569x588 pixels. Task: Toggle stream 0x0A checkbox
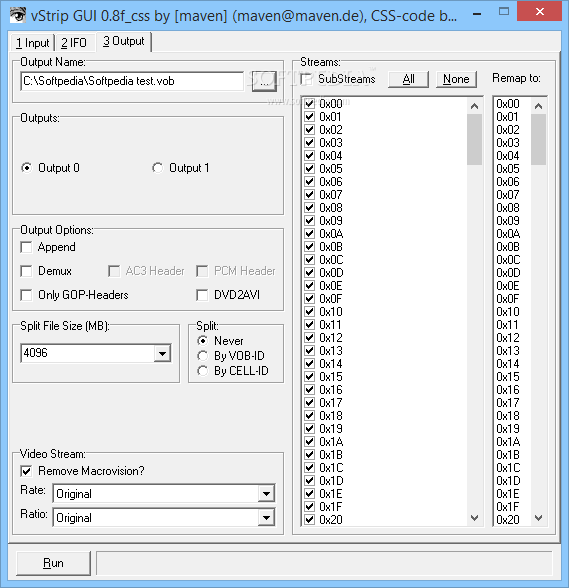(x=309, y=234)
